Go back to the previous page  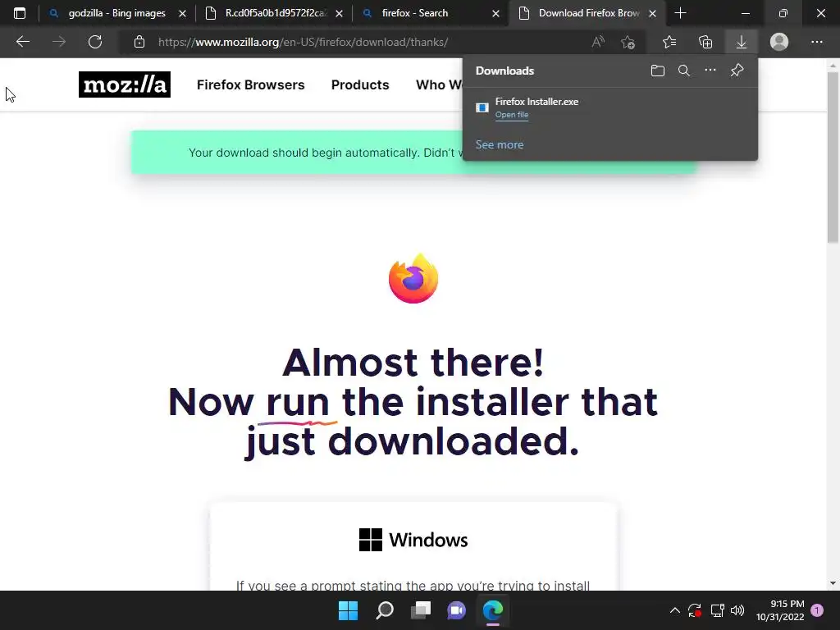click(22, 42)
